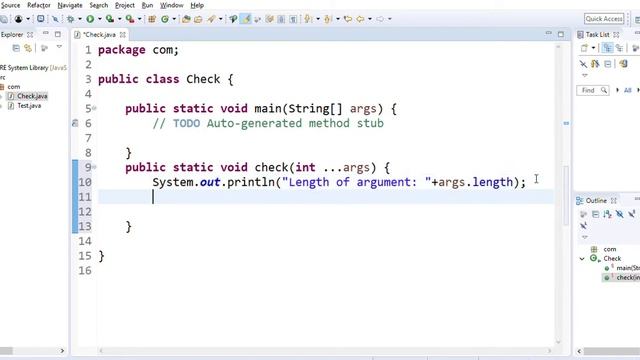Open the Navigate menu

click(70, 5)
